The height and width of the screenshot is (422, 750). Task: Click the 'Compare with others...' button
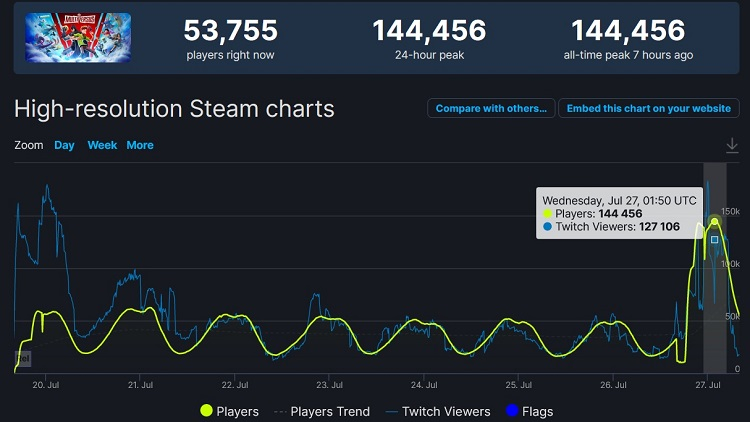491,108
